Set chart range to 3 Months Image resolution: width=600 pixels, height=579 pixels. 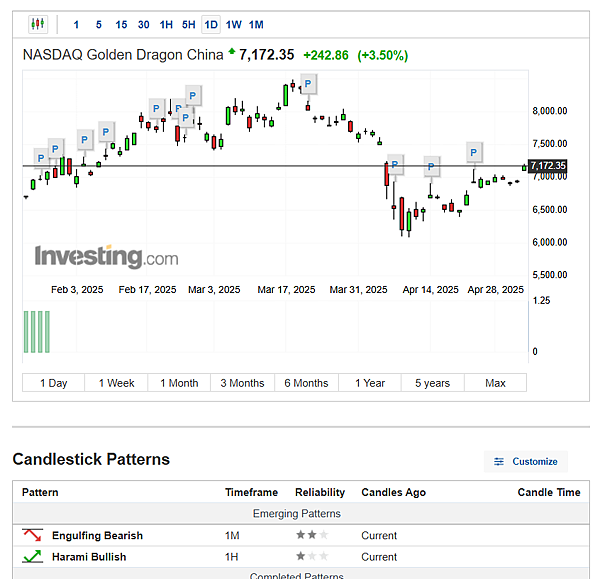(242, 383)
